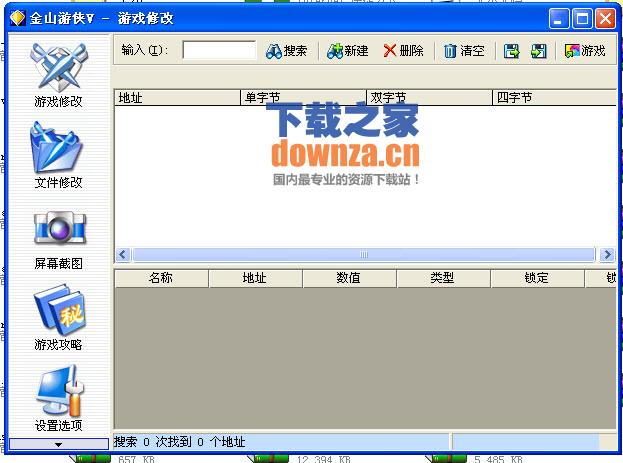The width and height of the screenshot is (623, 463).
Task: Click the 搜索 0 次找到 0 个地址 status text
Action: click(x=180, y=442)
